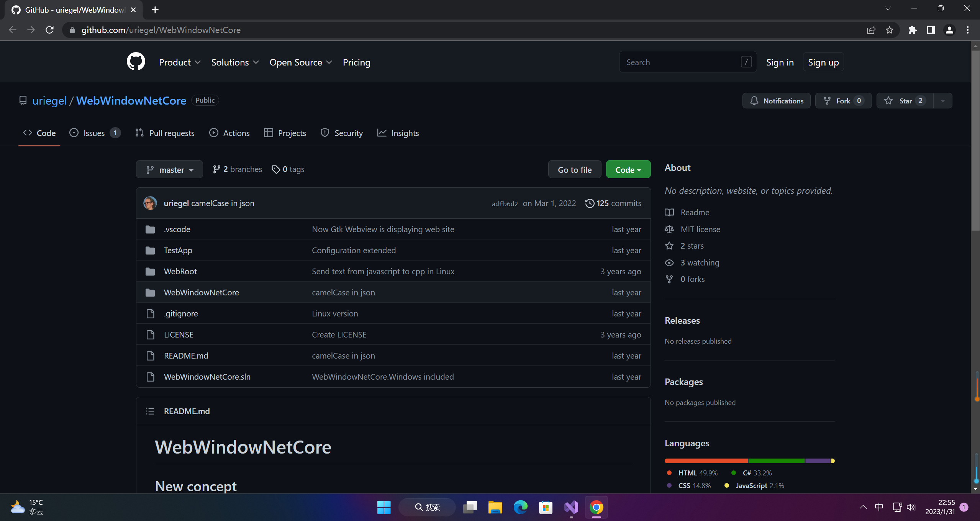Image resolution: width=980 pixels, height=521 pixels.
Task: Click the Go to file button
Action: 574,169
